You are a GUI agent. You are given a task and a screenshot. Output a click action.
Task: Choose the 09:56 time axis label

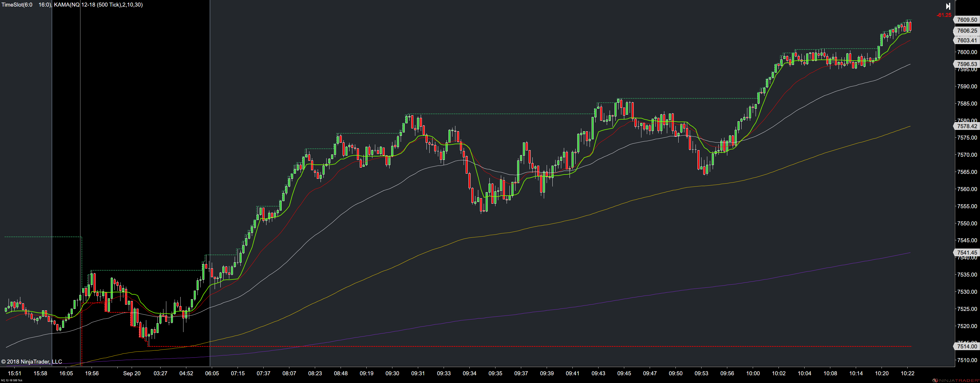(x=727, y=374)
